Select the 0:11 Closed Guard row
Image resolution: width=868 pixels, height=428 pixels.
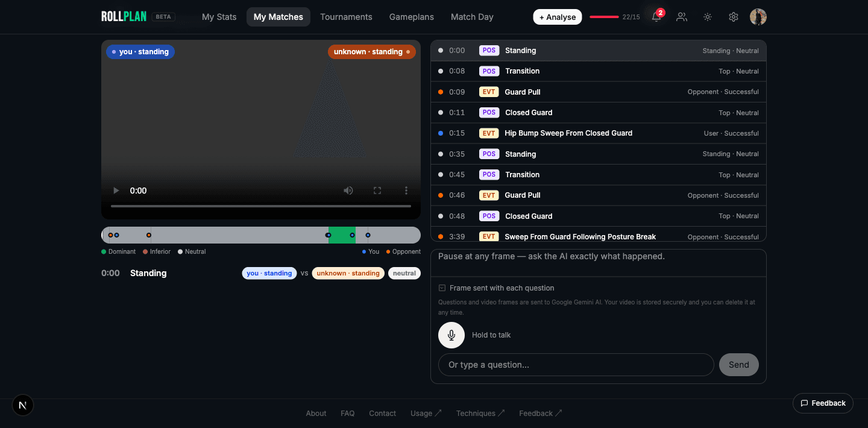point(599,113)
